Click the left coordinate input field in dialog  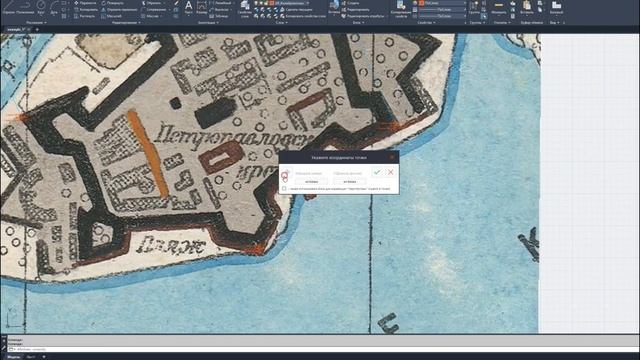coord(311,182)
